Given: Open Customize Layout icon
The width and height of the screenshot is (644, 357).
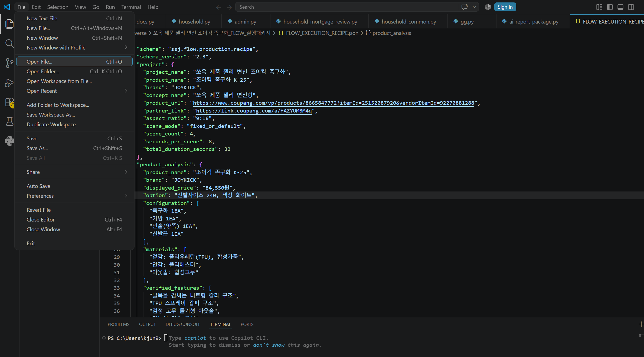Looking at the screenshot, I should (x=599, y=7).
